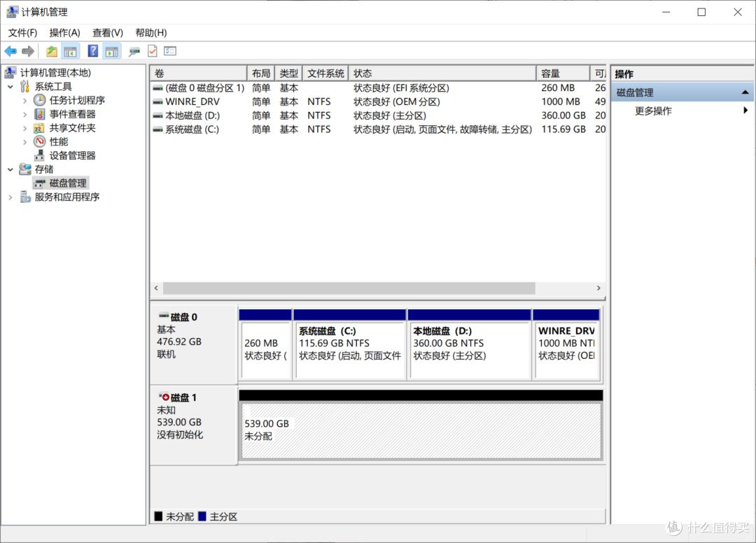Expand the 事件查看器 tree node
Image resolution: width=756 pixels, height=543 pixels.
pos(25,115)
